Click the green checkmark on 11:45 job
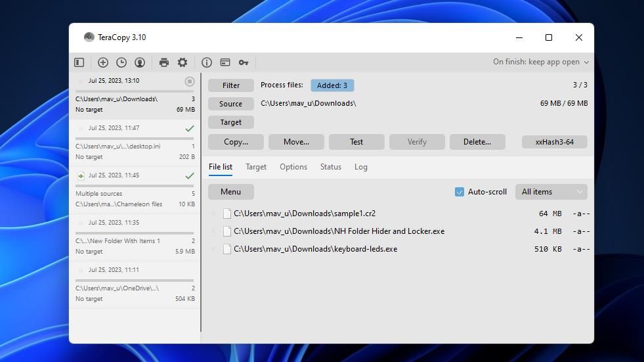644x362 pixels. point(189,175)
